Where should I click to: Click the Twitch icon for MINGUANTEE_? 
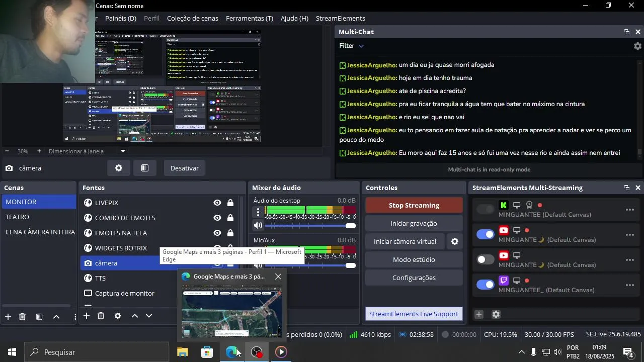click(504, 281)
